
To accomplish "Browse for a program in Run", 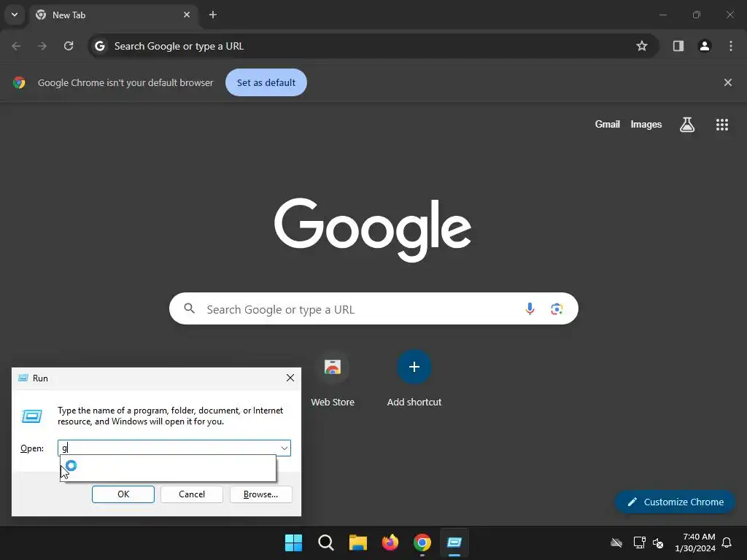I will click(260, 494).
